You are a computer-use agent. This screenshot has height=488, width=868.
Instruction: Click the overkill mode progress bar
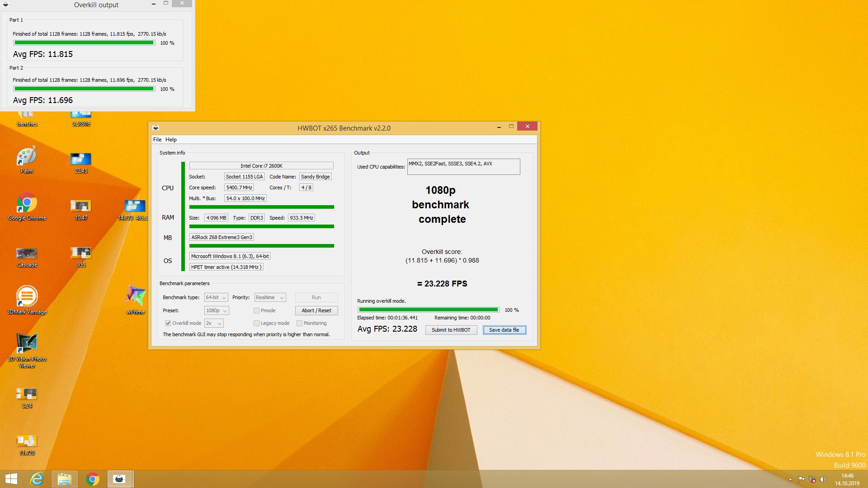pos(428,310)
